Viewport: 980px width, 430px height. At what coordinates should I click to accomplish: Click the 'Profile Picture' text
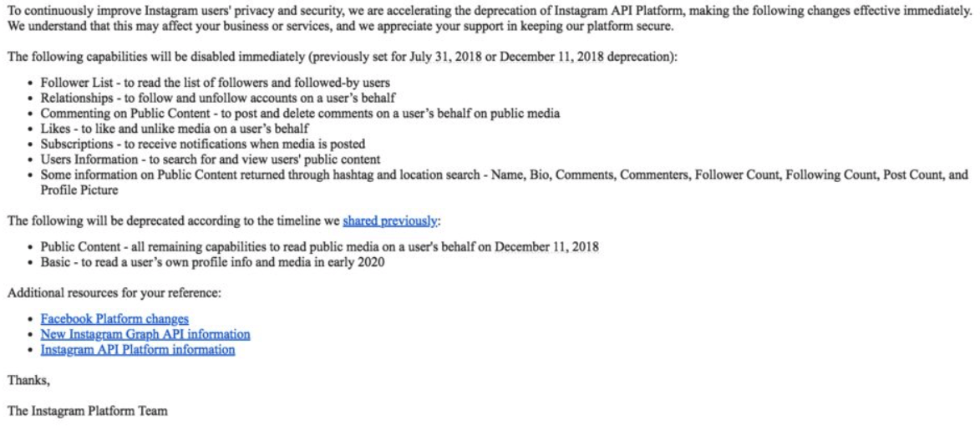(x=79, y=190)
